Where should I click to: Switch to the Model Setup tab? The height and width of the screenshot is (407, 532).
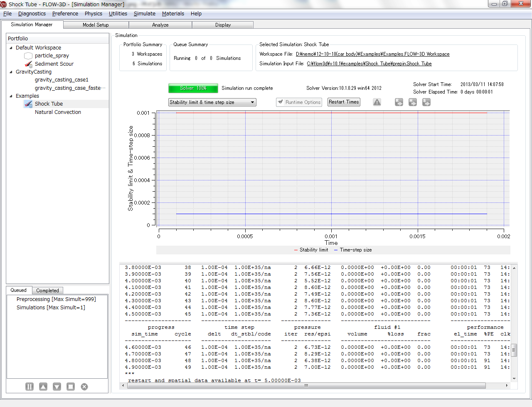[96, 25]
